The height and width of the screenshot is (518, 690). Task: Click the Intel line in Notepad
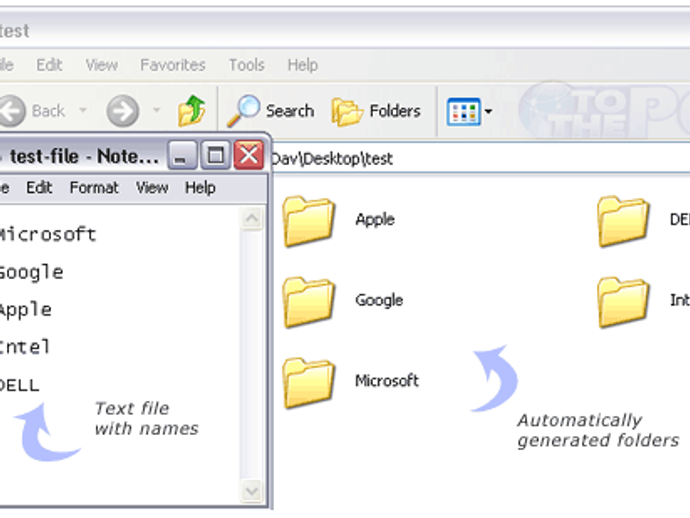tap(25, 347)
